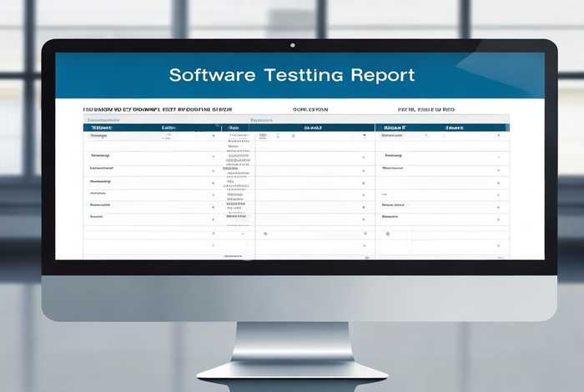The width and height of the screenshot is (584, 392).
Task: Click circle icon in middle table's bottom row
Action: tap(264, 234)
